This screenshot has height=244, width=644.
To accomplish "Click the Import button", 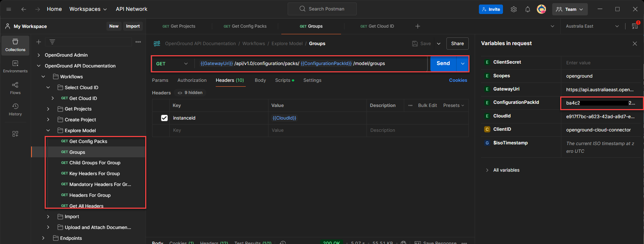I will tap(133, 26).
